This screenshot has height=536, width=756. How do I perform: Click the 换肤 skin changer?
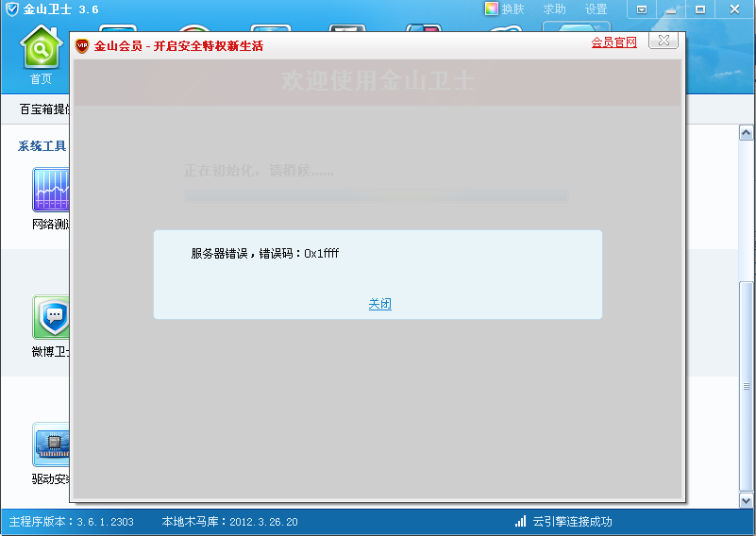pos(505,9)
